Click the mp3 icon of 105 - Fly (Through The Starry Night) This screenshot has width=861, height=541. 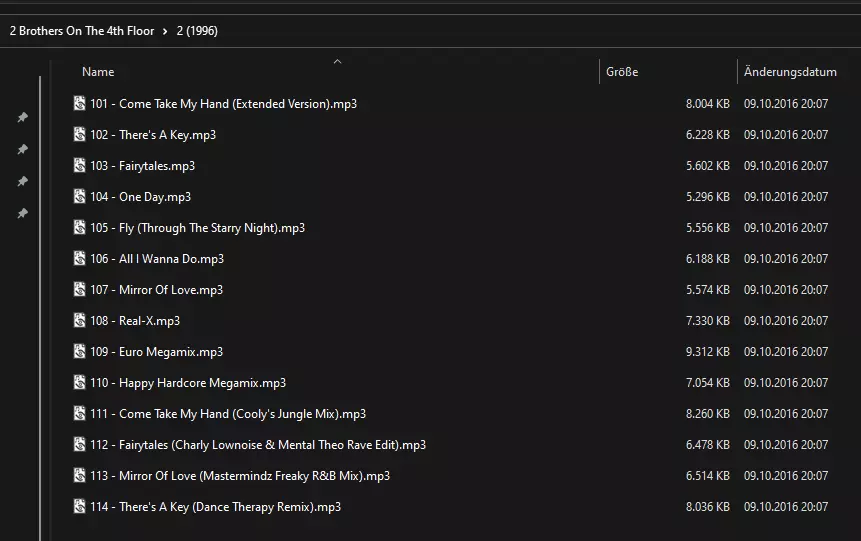click(80, 227)
